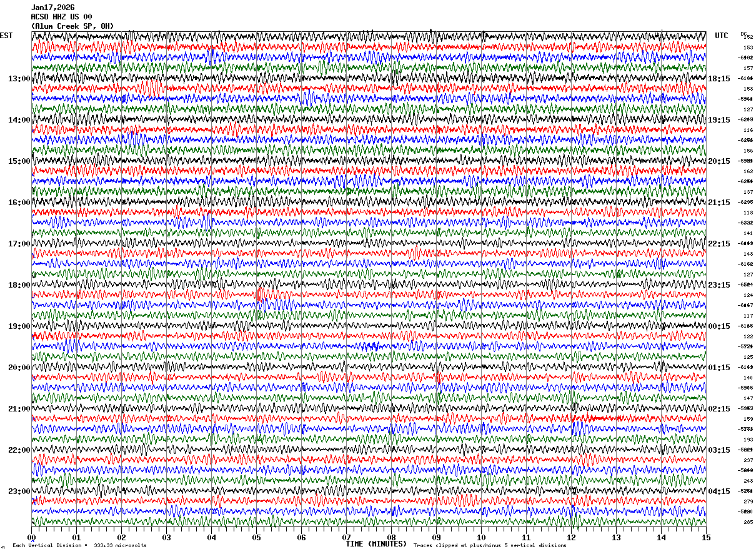
Task: Select the '14:00' EST time label
Action: [x=19, y=120]
